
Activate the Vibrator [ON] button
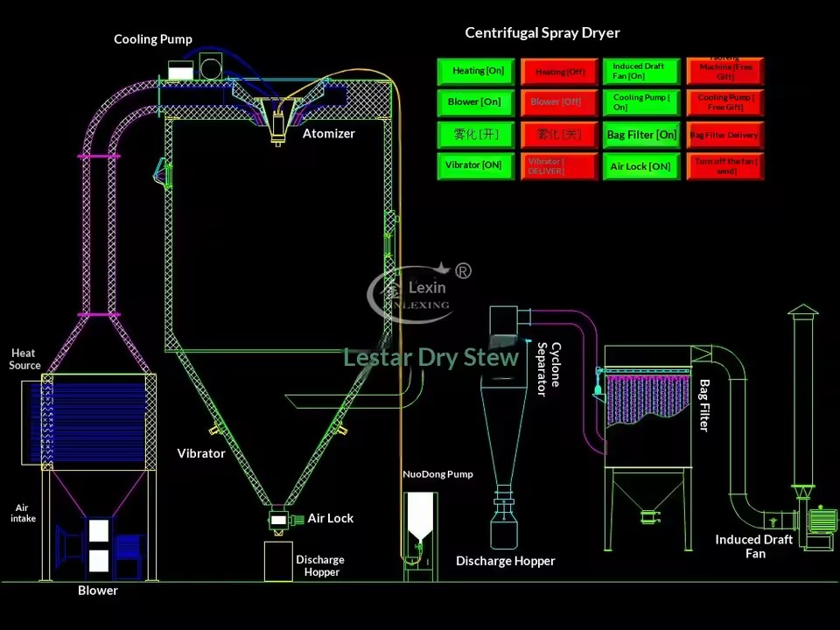click(476, 166)
